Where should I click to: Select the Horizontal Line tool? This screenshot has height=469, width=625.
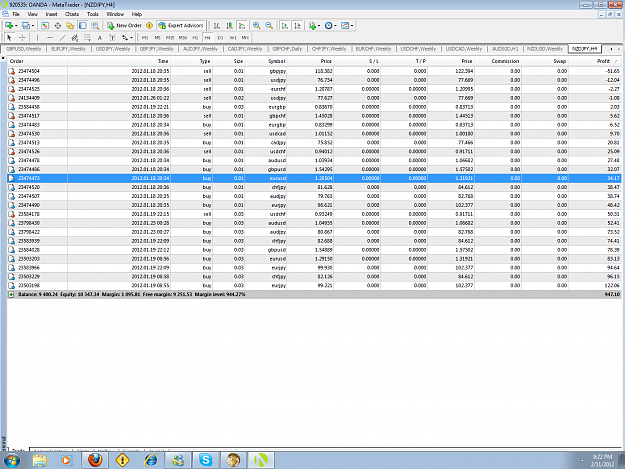click(50, 37)
